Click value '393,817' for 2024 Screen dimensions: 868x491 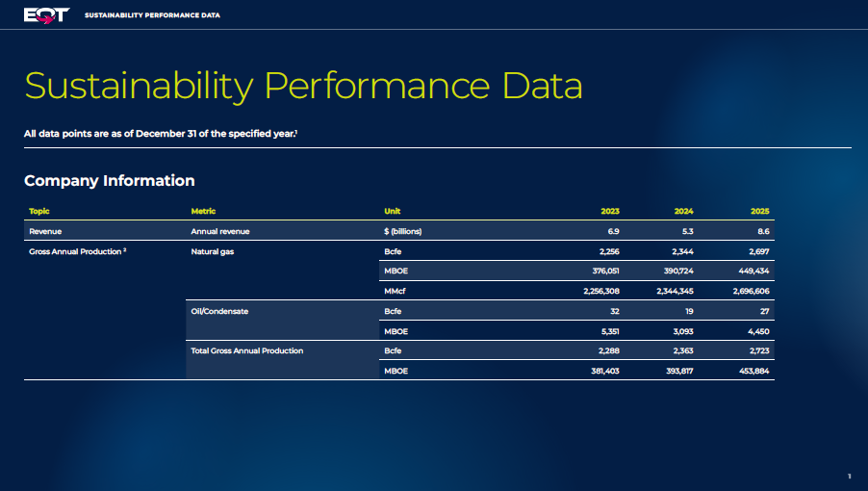pyautogui.click(x=679, y=371)
